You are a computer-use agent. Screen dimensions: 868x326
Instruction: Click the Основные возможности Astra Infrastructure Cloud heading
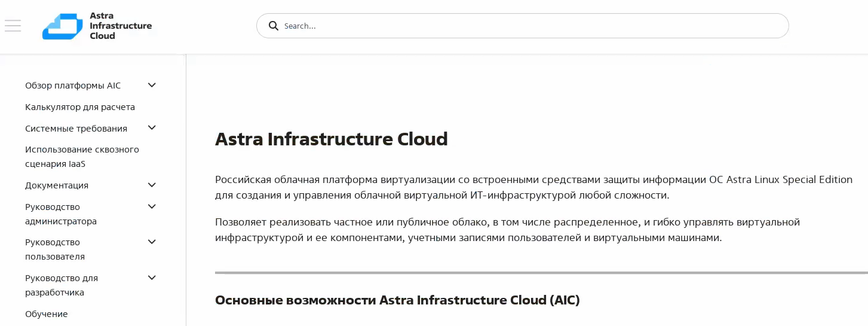[397, 300]
